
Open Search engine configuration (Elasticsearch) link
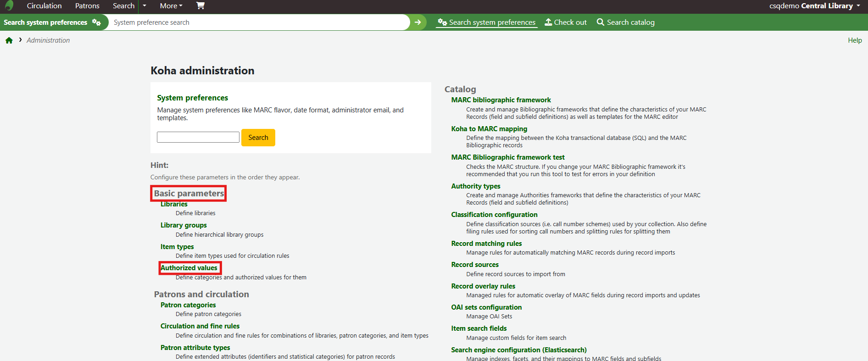pos(519,350)
